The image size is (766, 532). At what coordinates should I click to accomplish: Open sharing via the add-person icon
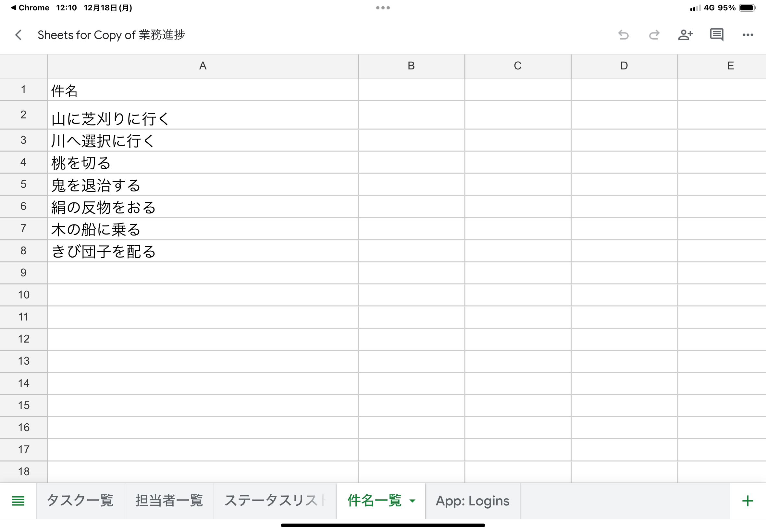686,35
